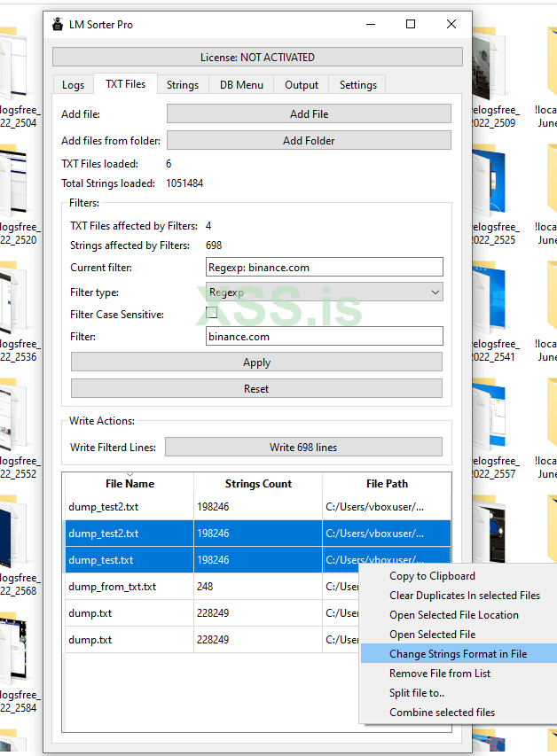This screenshot has width=557, height=756.
Task: Open the Filter type Regexp dropdown
Action: pos(325,292)
